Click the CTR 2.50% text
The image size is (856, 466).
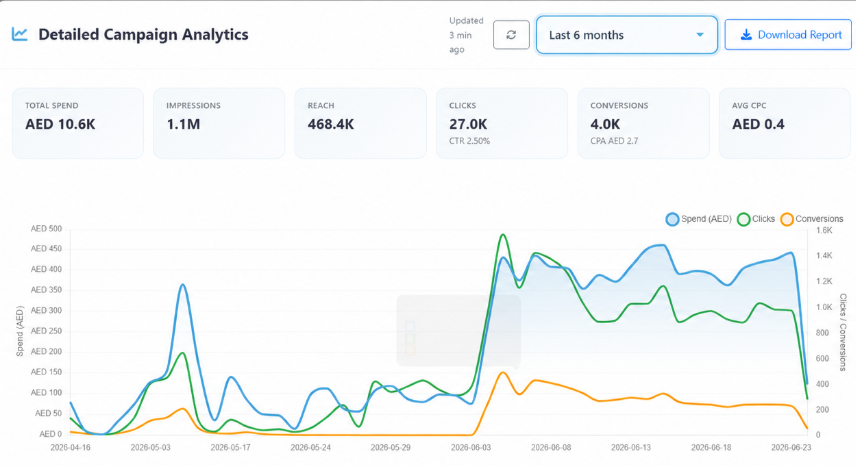point(469,141)
